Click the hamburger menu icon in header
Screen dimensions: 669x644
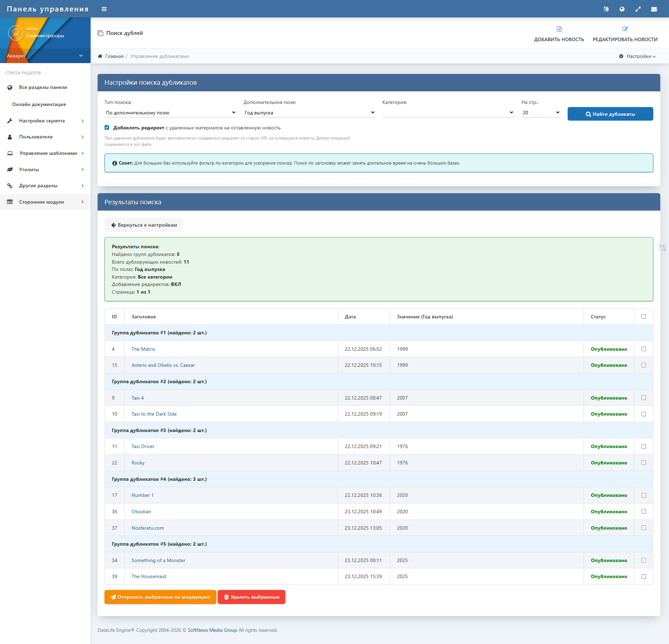click(x=104, y=9)
